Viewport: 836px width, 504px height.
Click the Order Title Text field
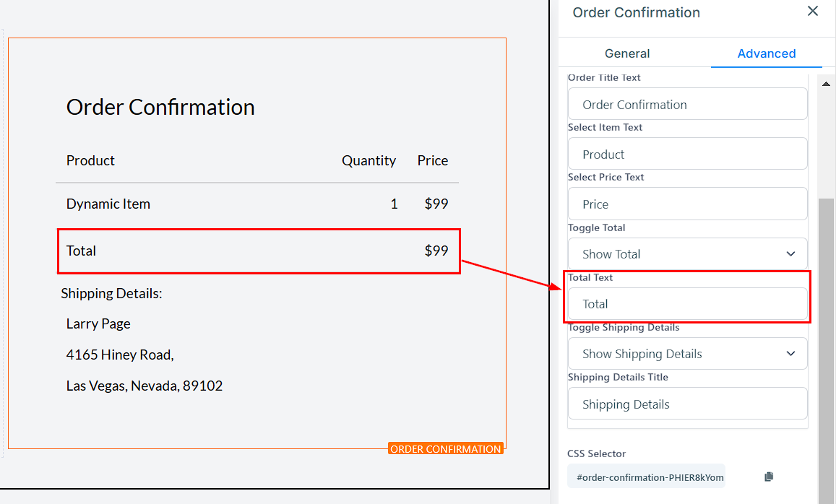point(687,105)
